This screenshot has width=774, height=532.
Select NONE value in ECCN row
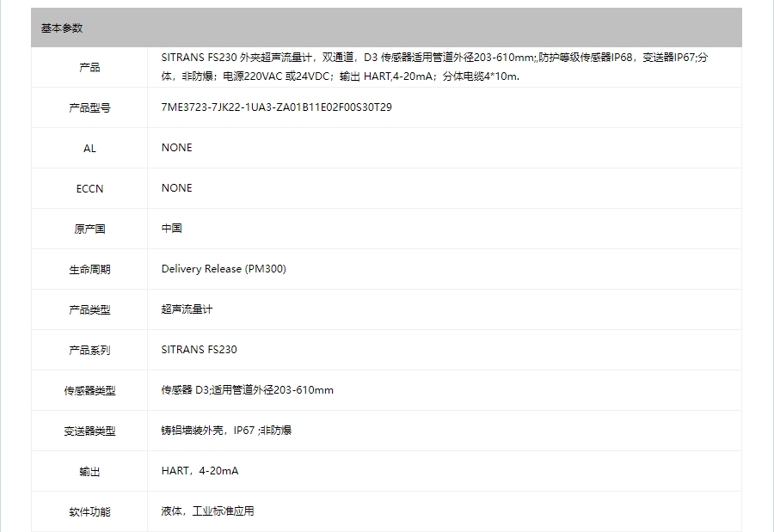tap(176, 188)
